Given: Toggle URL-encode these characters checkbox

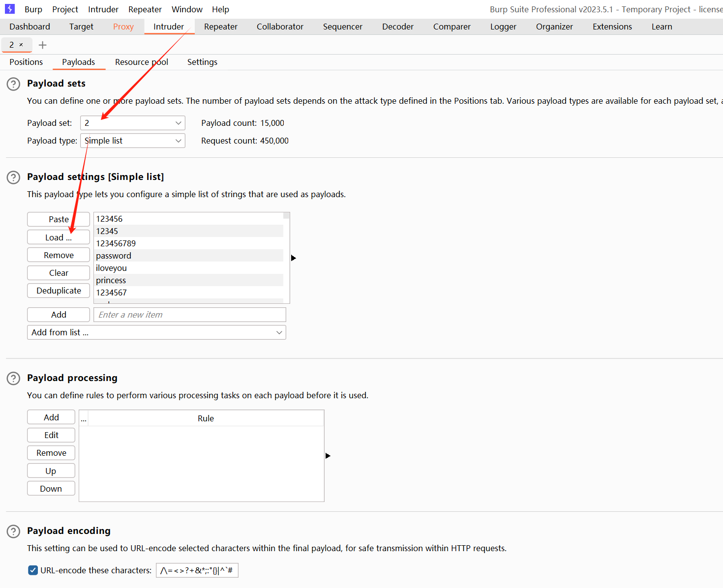Looking at the screenshot, I should (x=33, y=570).
